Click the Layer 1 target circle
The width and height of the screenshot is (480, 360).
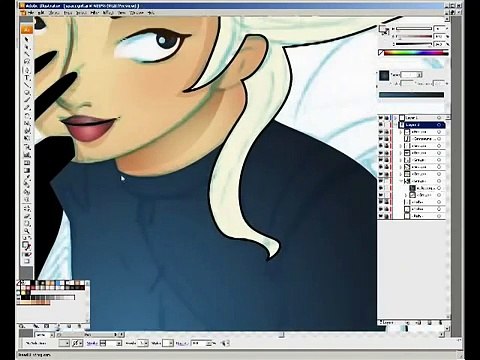[x=439, y=118]
